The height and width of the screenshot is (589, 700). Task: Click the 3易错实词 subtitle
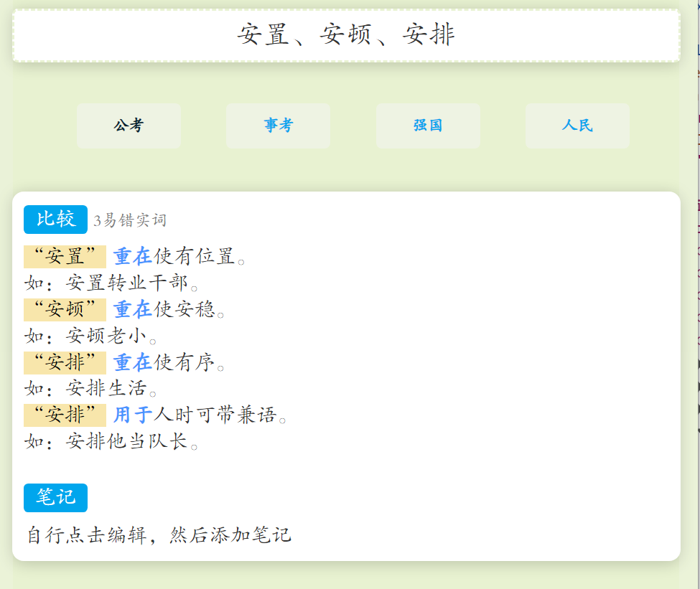point(130,220)
